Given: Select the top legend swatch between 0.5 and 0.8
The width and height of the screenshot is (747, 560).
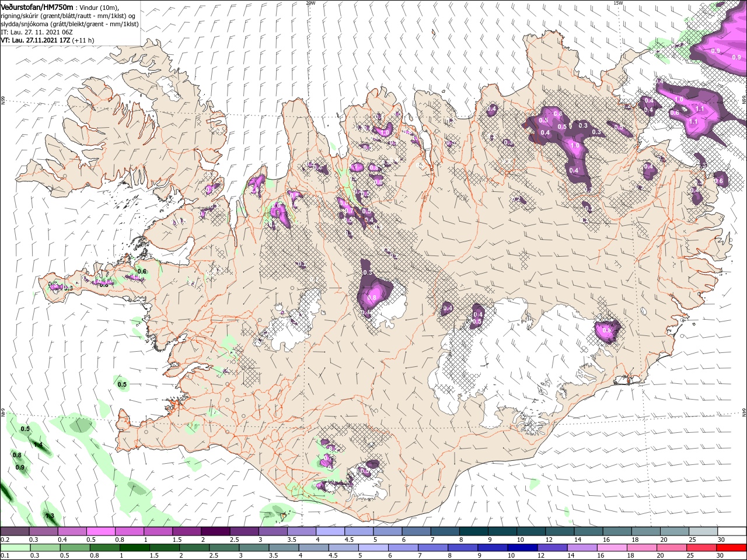Looking at the screenshot, I should 100,531.
